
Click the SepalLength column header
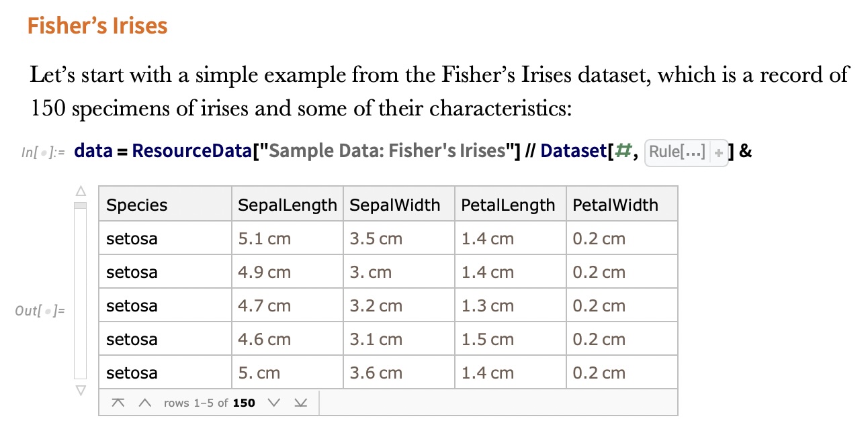(288, 205)
